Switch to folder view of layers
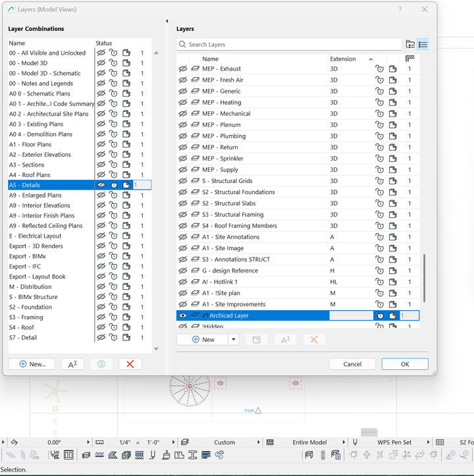 click(410, 44)
